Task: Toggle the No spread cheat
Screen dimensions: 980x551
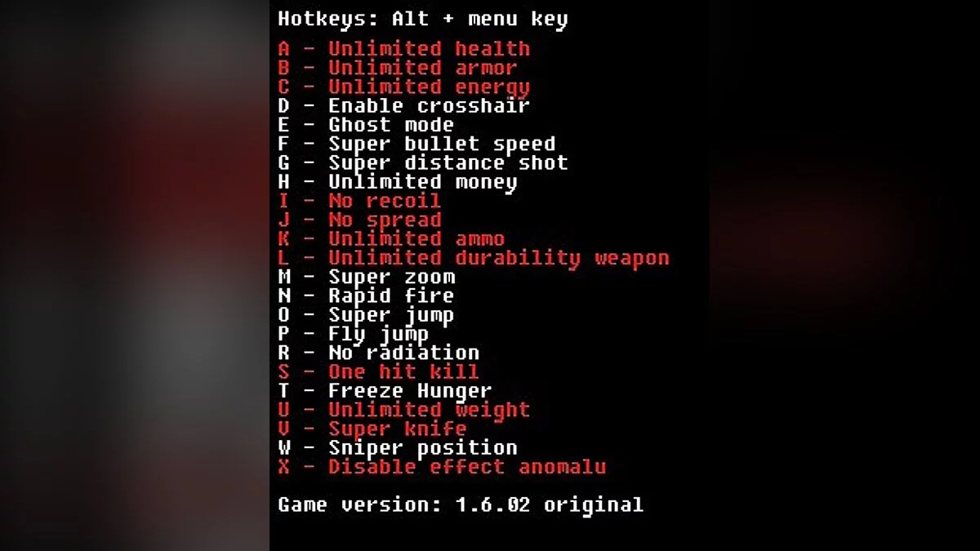Action: pos(359,220)
